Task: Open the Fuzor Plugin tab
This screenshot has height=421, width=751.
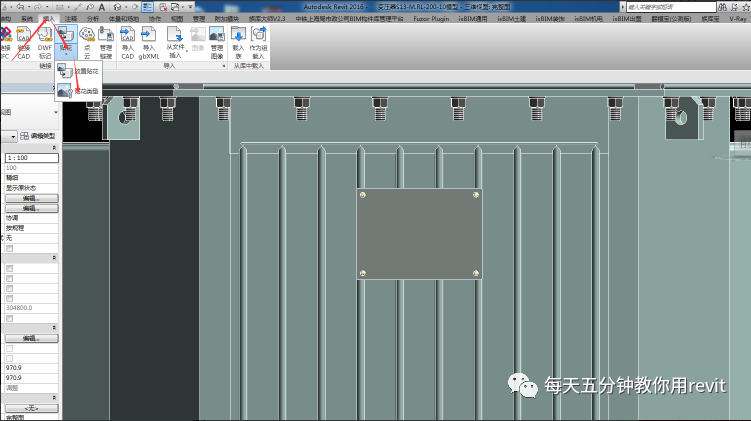Action: pos(431,18)
